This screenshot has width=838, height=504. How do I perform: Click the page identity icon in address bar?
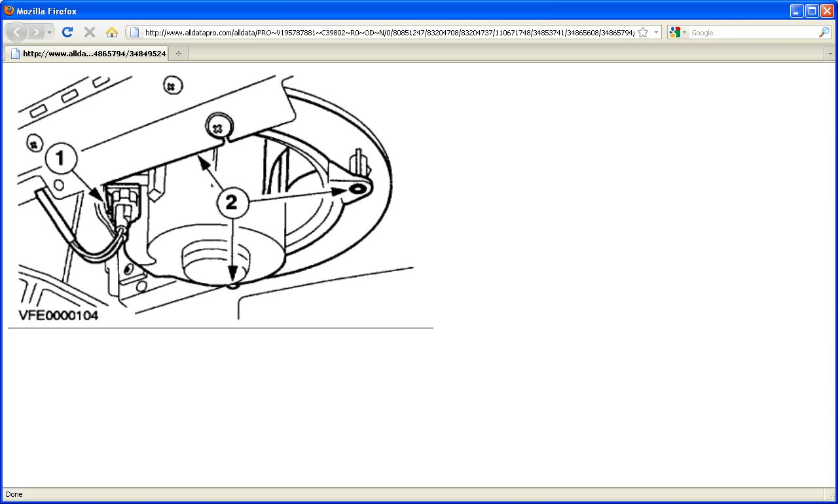[x=134, y=32]
